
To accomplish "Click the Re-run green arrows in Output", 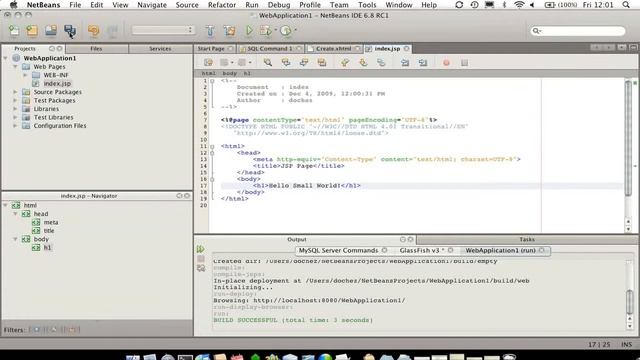I will pyautogui.click(x=200, y=249).
